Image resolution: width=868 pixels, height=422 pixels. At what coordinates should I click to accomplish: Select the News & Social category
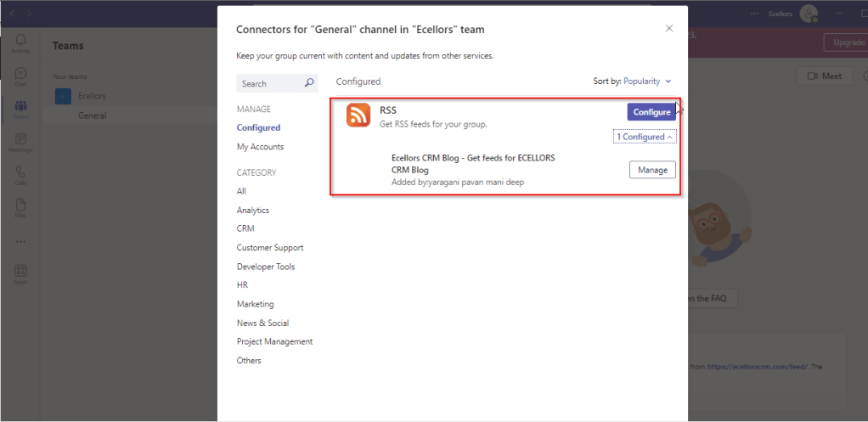(x=262, y=323)
